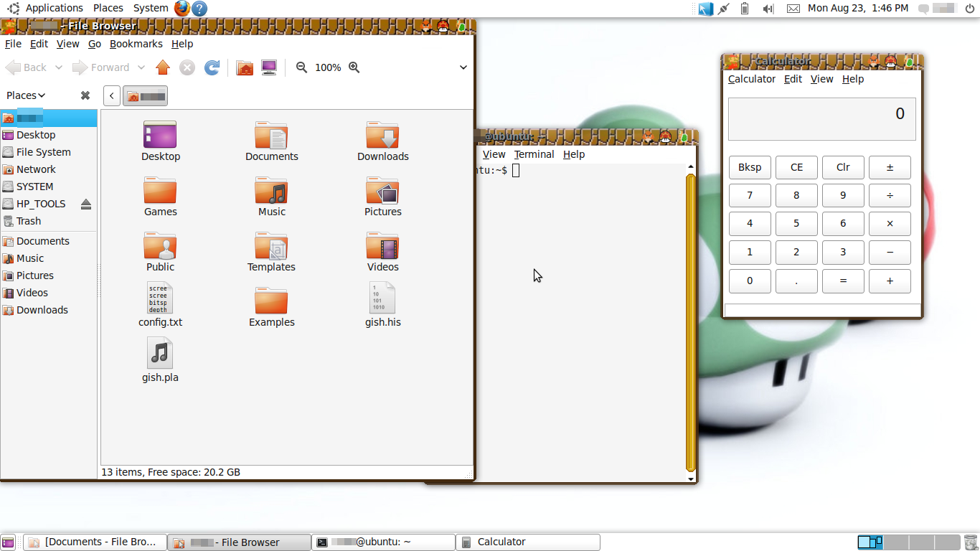Click the equals button in Calculator
This screenshot has height=551, width=980.
tap(843, 281)
